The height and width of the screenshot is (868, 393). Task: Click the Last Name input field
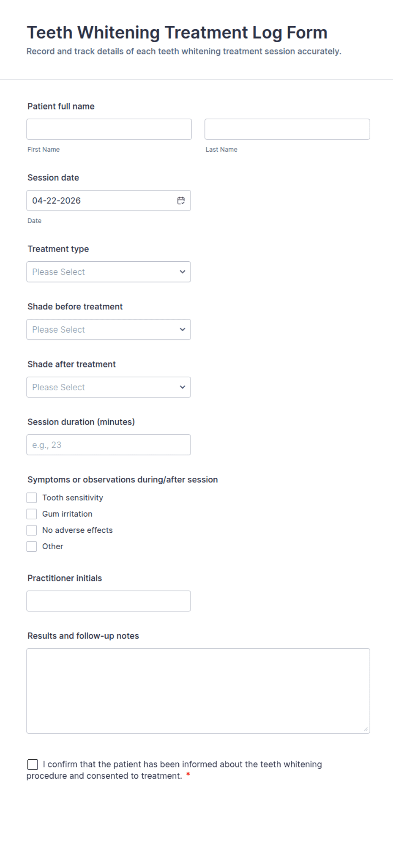click(287, 129)
